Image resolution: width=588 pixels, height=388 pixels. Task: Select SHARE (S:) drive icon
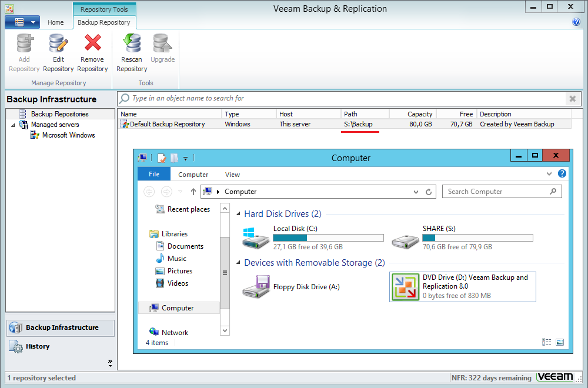point(405,242)
